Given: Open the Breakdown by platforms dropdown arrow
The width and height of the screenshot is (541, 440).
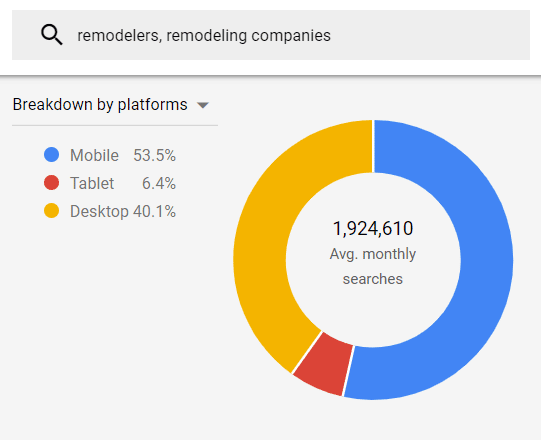Looking at the screenshot, I should 203,105.
